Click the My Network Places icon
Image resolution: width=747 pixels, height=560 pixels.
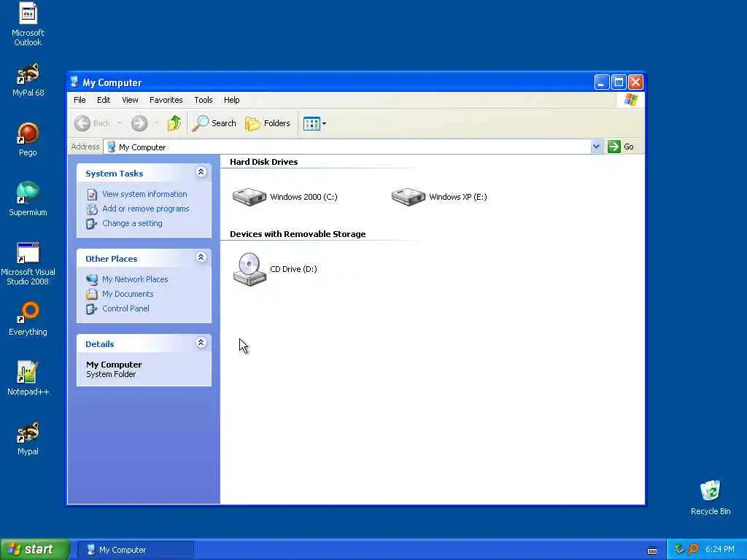point(92,279)
